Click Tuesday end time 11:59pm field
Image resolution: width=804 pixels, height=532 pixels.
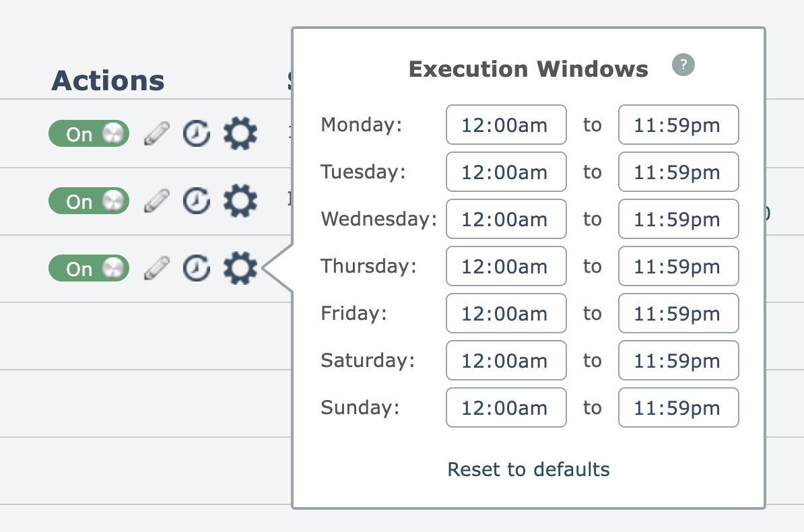pyautogui.click(x=678, y=172)
